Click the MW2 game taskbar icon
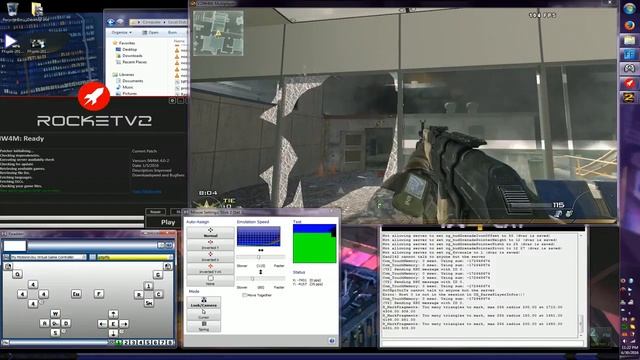640x360 pixels. pos(629,98)
